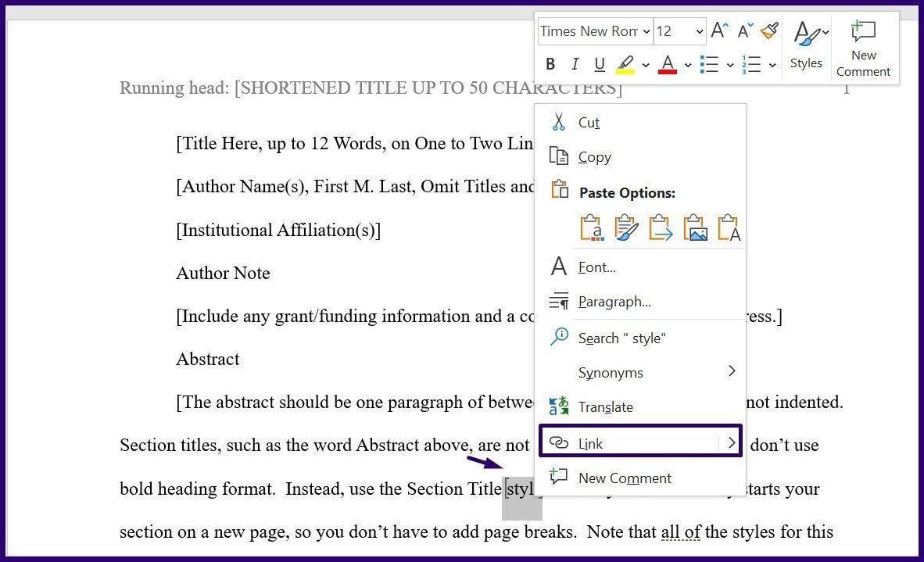Open numbering library dropdown arrow

(772, 65)
